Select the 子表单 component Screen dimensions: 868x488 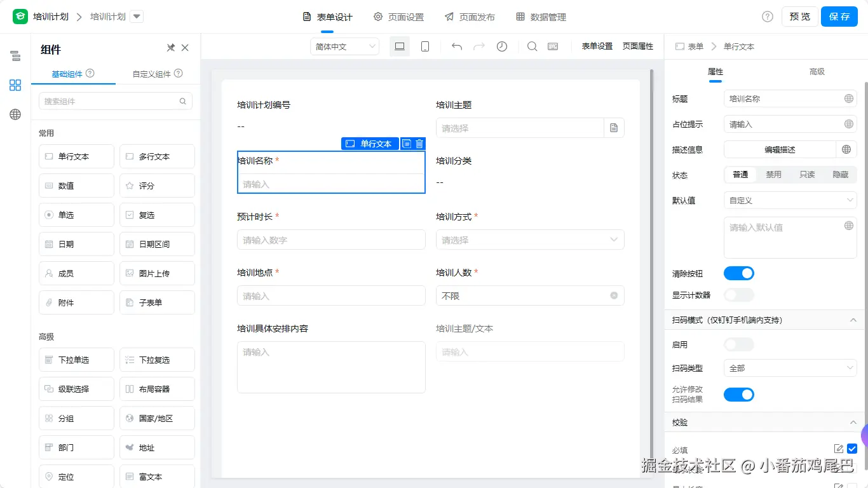point(157,302)
